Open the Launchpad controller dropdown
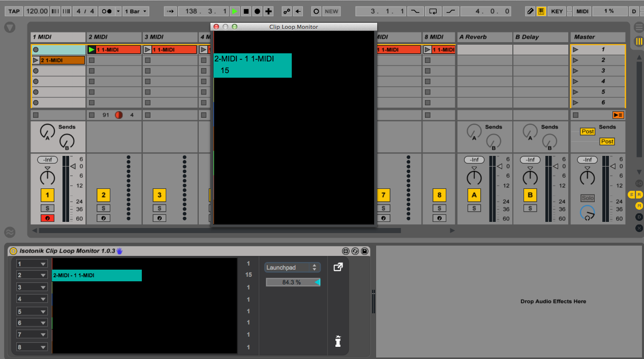This screenshot has height=359, width=644. (x=292, y=268)
